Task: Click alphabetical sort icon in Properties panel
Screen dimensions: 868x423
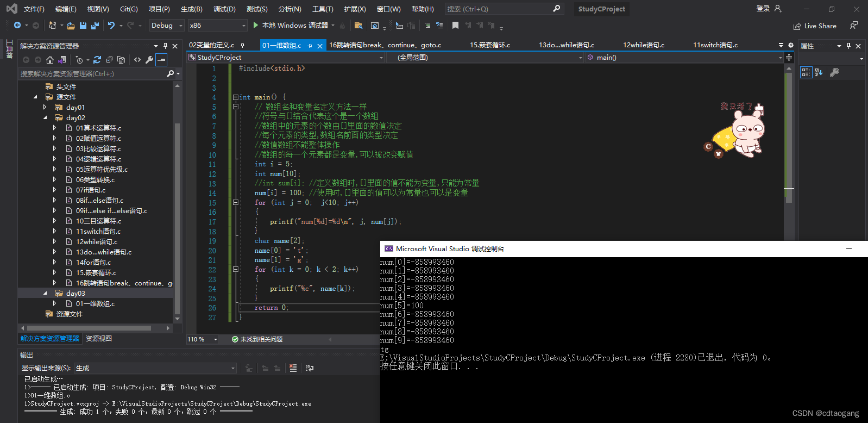Action: 819,72
